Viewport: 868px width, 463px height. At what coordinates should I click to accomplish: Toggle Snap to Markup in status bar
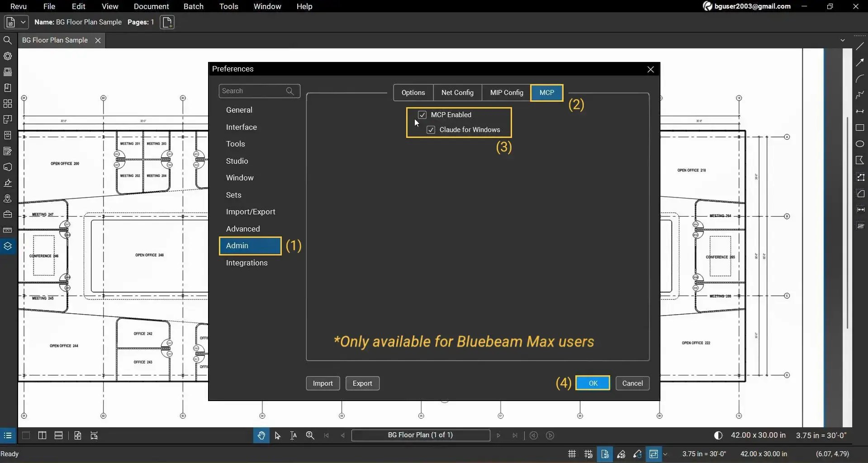[x=621, y=454]
